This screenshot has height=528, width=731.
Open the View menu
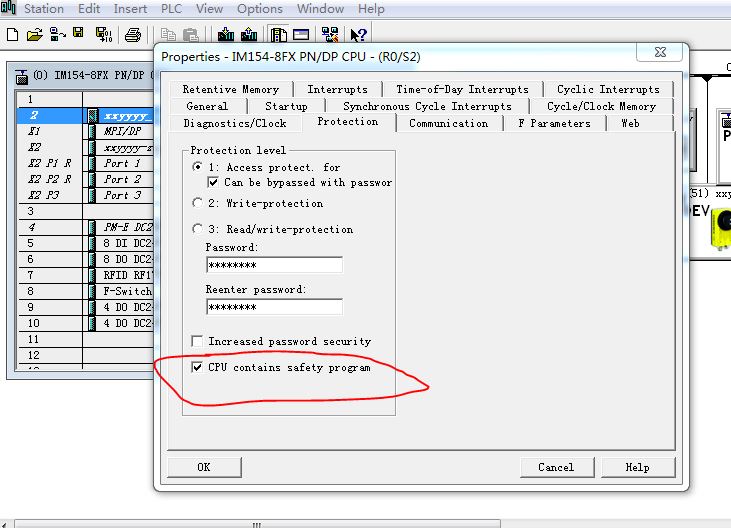[x=209, y=8]
